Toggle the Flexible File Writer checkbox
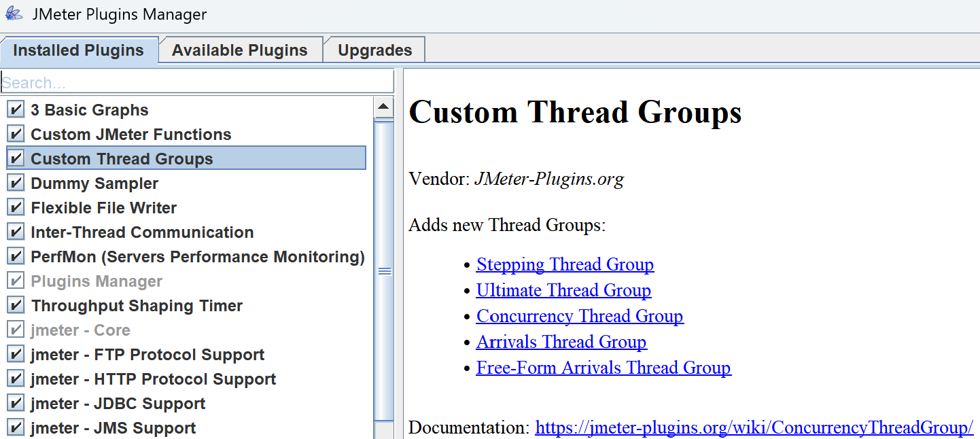 click(x=16, y=208)
